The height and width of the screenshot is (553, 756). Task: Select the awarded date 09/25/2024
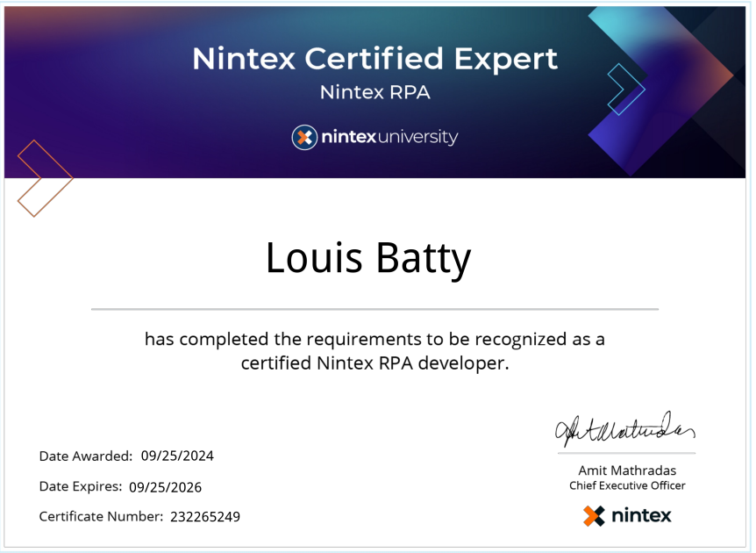[x=177, y=456]
